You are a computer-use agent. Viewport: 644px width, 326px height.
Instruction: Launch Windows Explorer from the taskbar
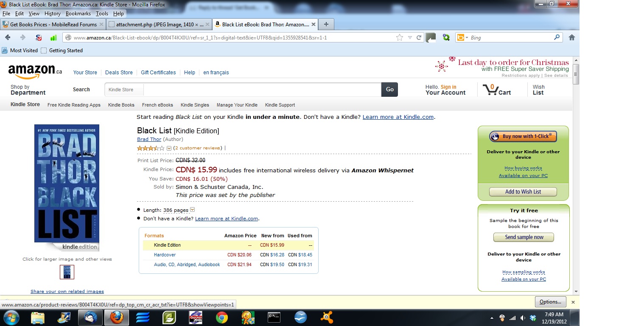pyautogui.click(x=38, y=318)
